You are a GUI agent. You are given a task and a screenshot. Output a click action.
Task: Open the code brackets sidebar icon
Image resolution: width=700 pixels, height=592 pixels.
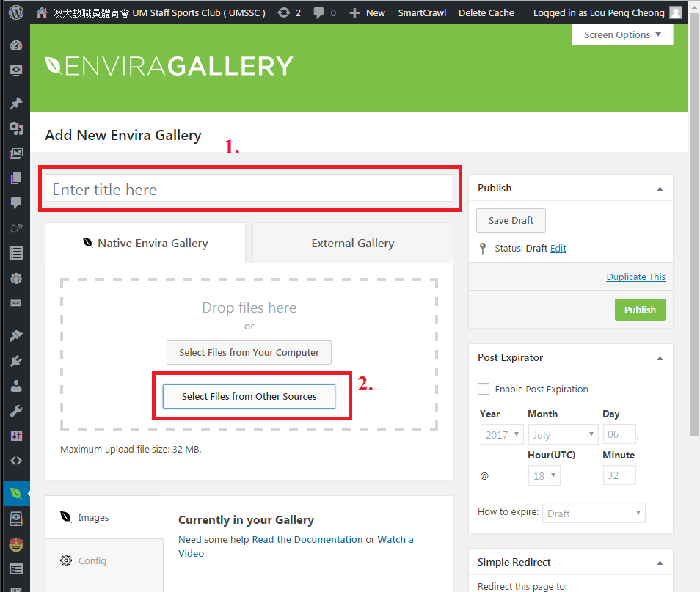coord(16,461)
